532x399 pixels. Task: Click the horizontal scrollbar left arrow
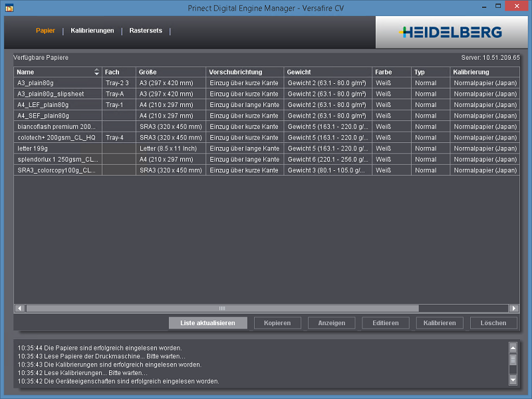(20, 308)
